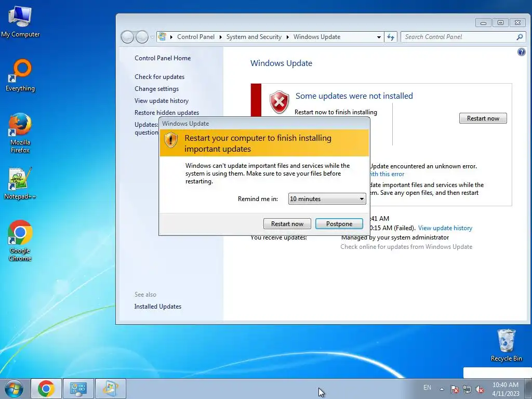The width and height of the screenshot is (532, 399).
Task: Open address bar history dropdown
Action: [379, 37]
